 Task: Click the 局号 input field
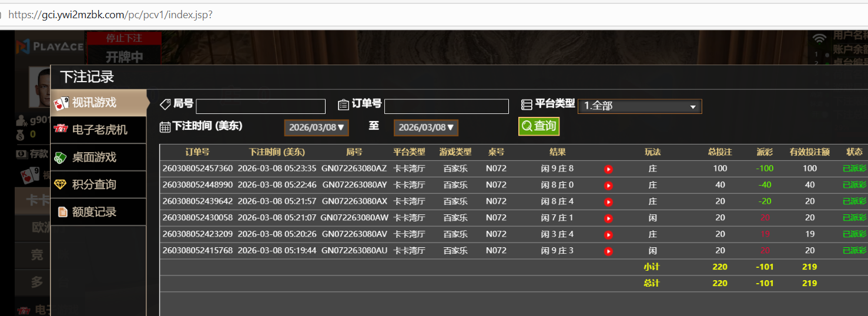point(260,106)
